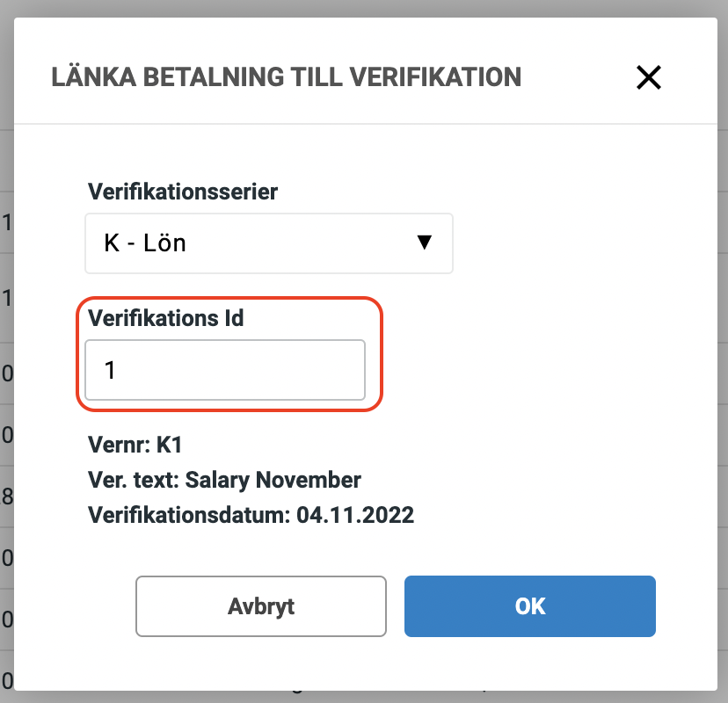728x703 pixels.
Task: Confirm linking with the OK button
Action: (x=529, y=606)
